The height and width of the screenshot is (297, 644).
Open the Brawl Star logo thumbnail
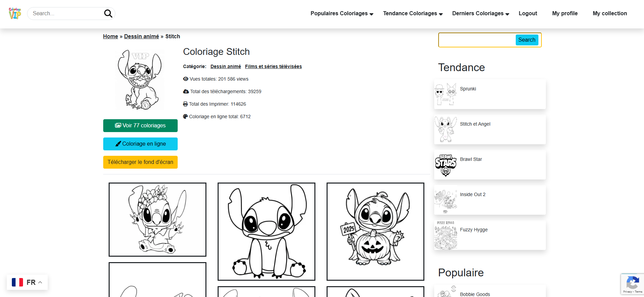coord(446,165)
